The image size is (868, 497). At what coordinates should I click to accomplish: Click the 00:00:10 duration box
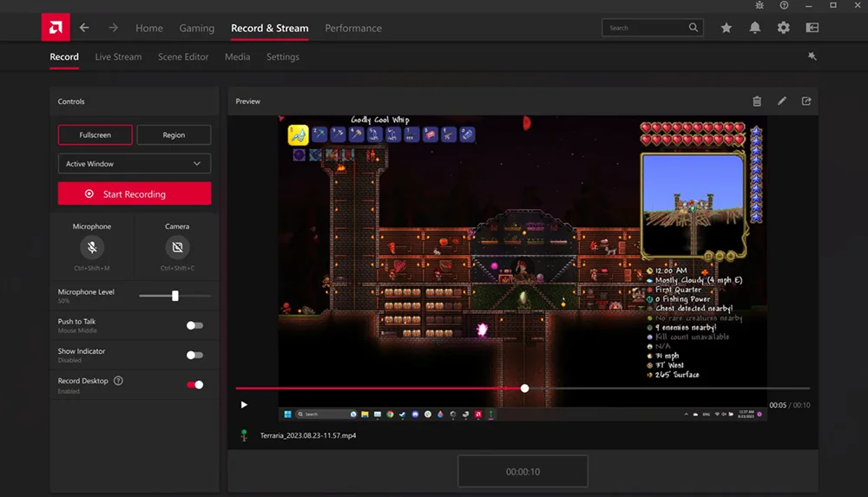click(x=523, y=472)
